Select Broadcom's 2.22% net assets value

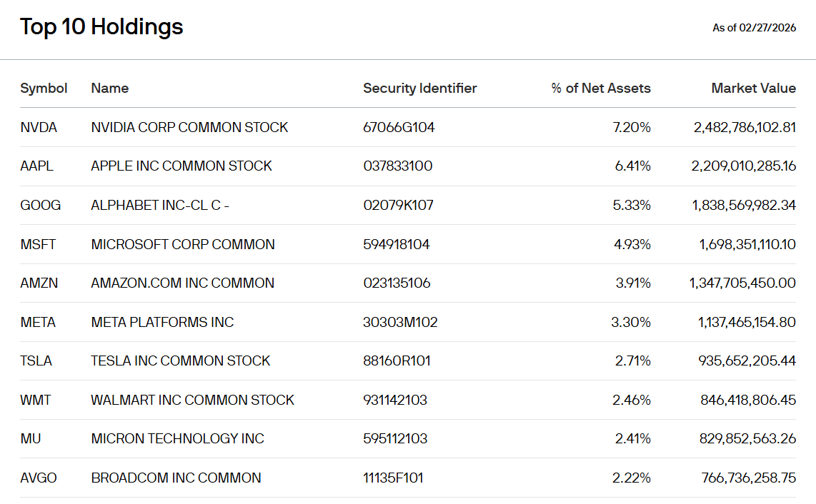click(x=631, y=478)
